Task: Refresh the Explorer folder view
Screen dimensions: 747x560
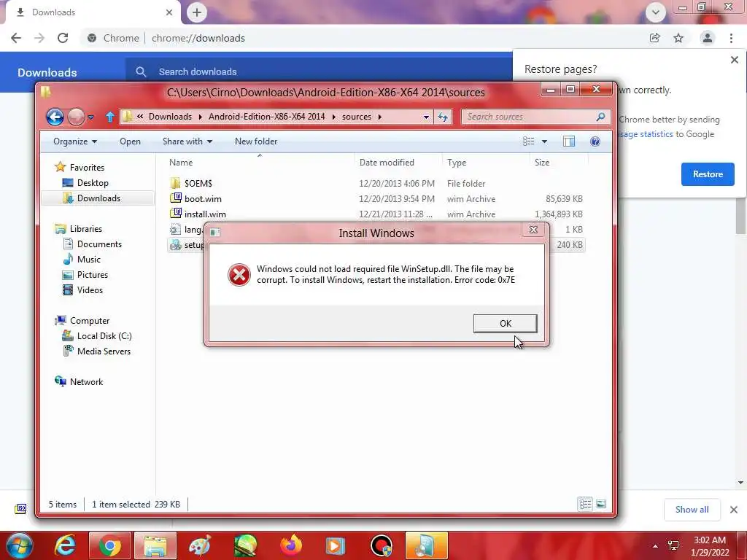Action: coord(443,117)
